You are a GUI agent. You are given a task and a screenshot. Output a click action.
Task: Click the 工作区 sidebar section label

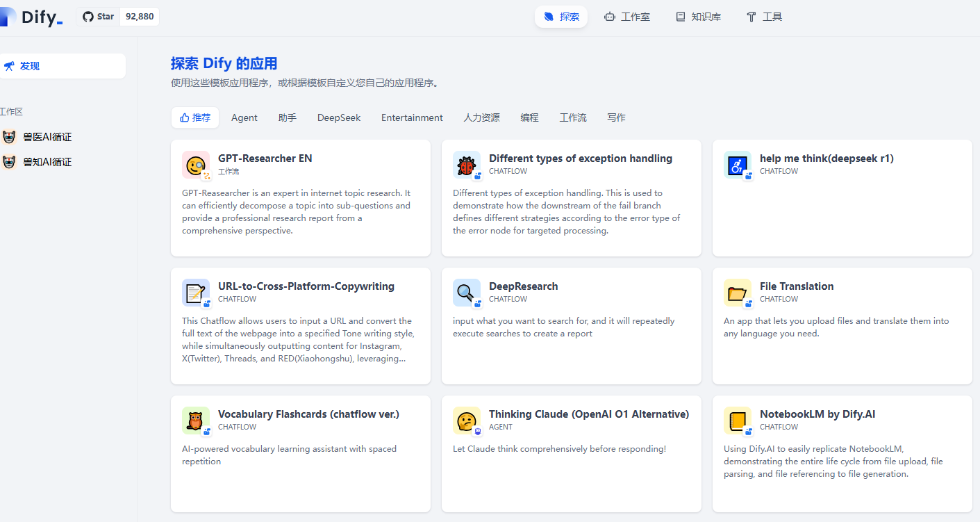(11, 112)
